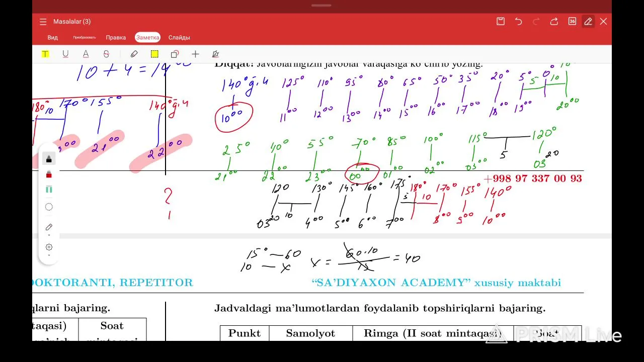Open the Преобразовать tab
This screenshot has width=644, height=362.
(x=84, y=37)
